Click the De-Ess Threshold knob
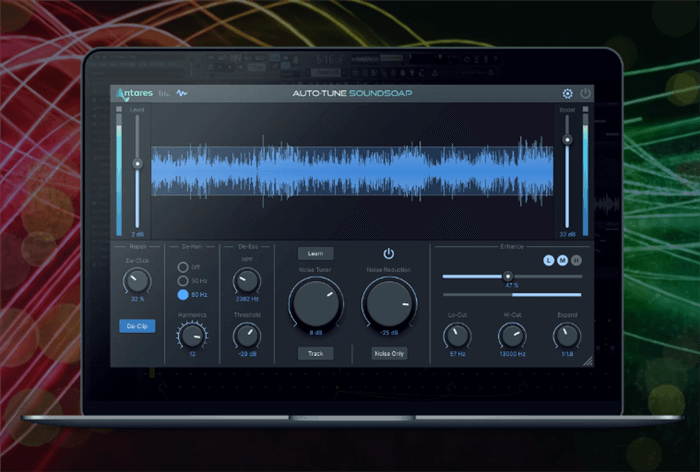The width and height of the screenshot is (700, 472). (247, 336)
